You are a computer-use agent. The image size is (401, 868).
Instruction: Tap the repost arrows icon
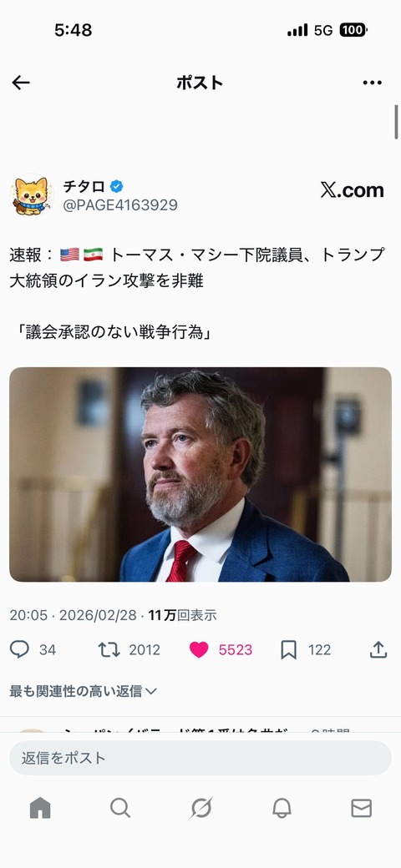coord(109,649)
